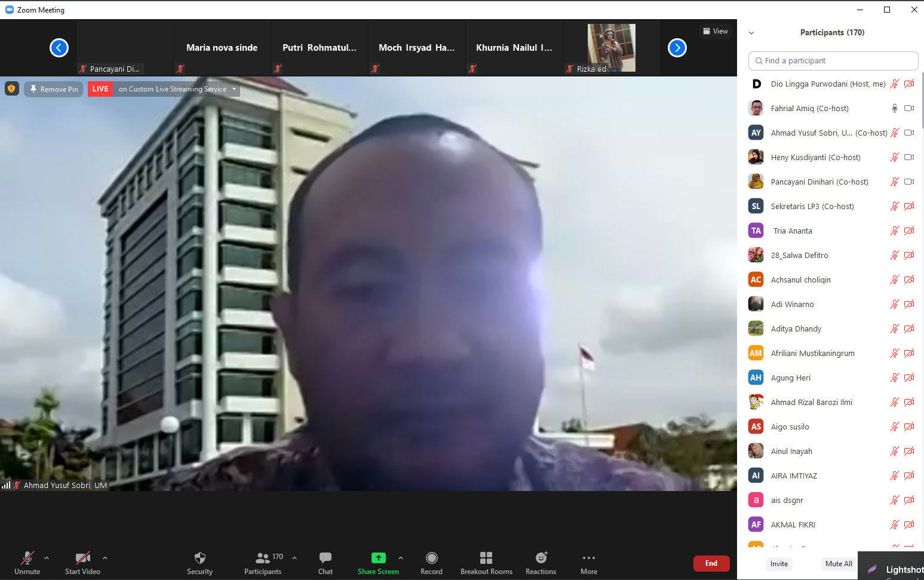Click muted mic icon for 28_Salwa Defitro
This screenshot has height=580, width=924.
[x=895, y=255]
